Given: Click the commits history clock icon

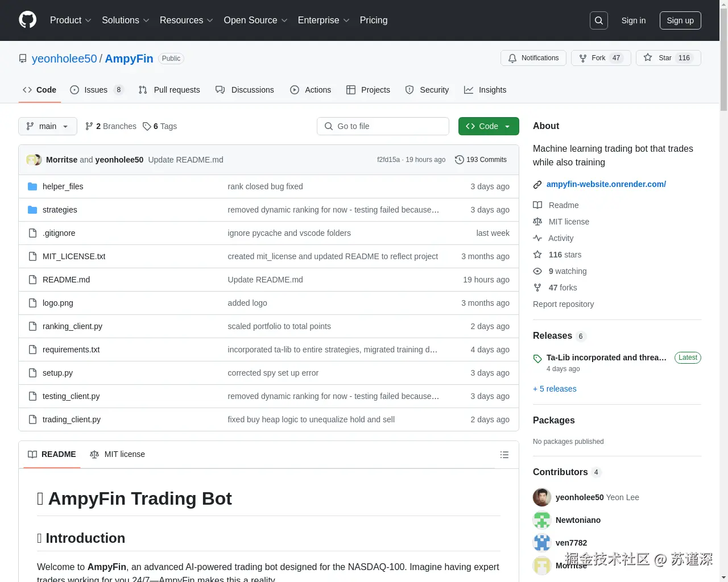Looking at the screenshot, I should (460, 160).
